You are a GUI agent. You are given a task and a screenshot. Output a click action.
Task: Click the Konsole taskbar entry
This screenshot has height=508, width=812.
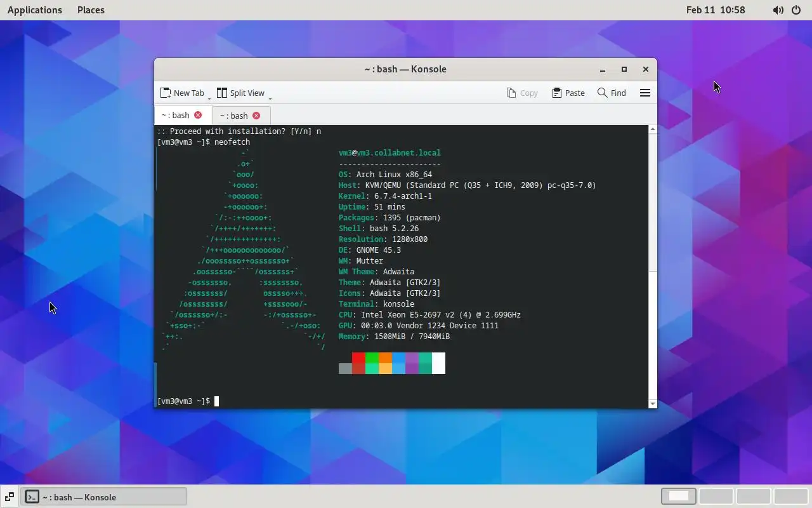(105, 497)
